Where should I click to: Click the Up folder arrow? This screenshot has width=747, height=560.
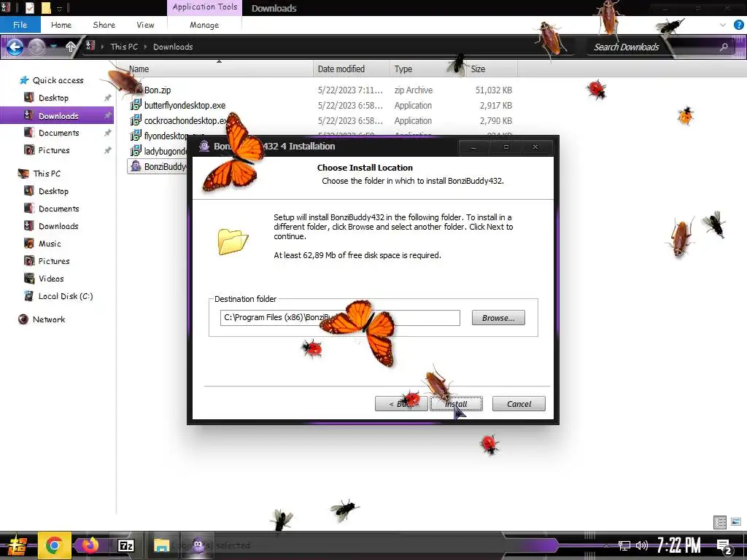click(x=71, y=47)
